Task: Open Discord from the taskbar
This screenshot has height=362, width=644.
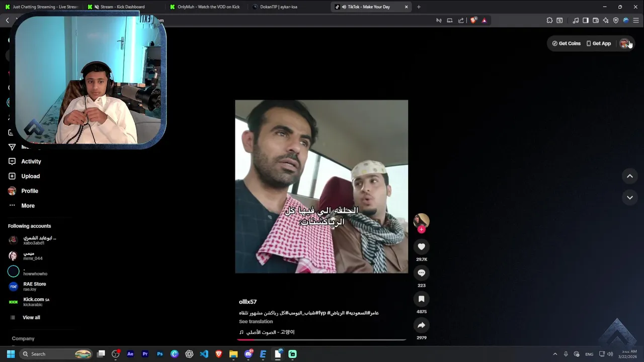Action: point(248,354)
